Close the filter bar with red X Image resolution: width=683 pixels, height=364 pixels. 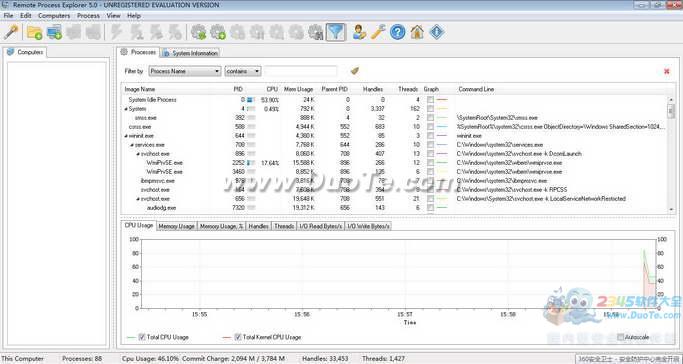point(666,71)
